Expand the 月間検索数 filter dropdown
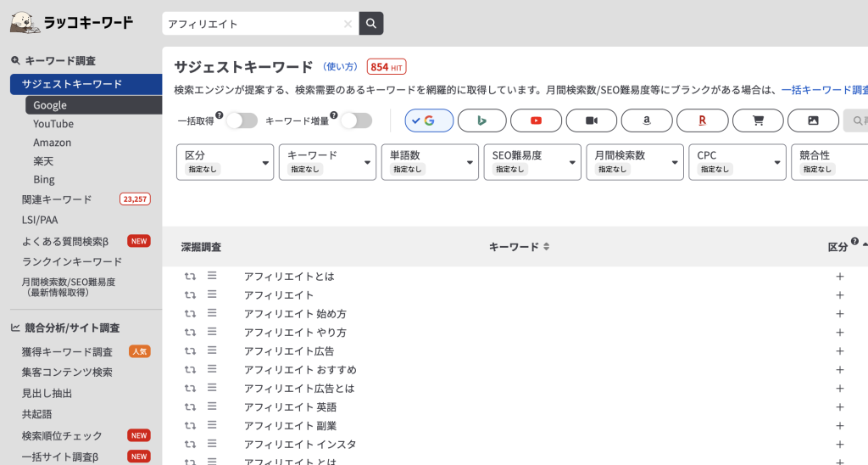 coord(635,161)
